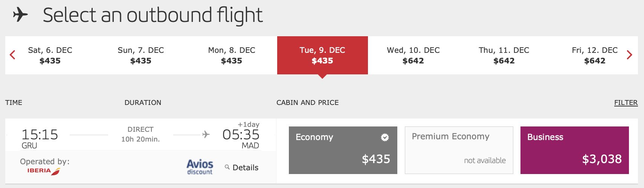Screen dimensions: 644x188
Task: Choose the Economy $435 fare
Action: point(343,150)
